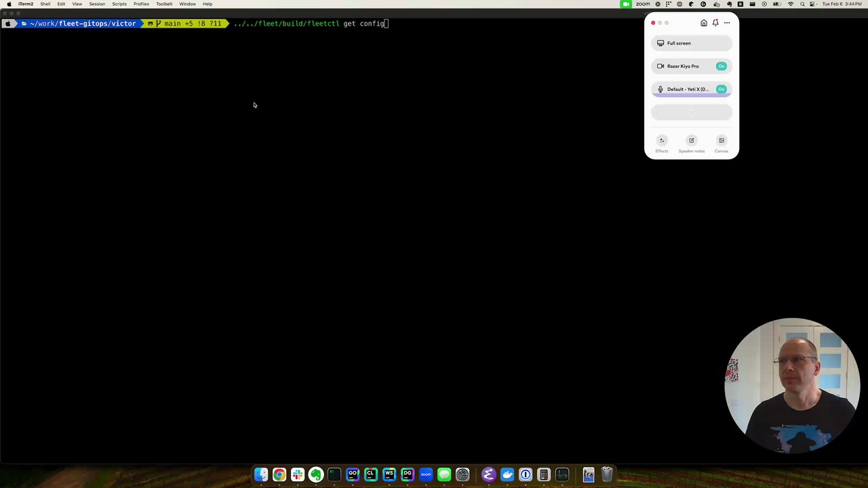Open the Loom three-dot more menu
Image resolution: width=868 pixels, height=488 pixels.
(727, 23)
